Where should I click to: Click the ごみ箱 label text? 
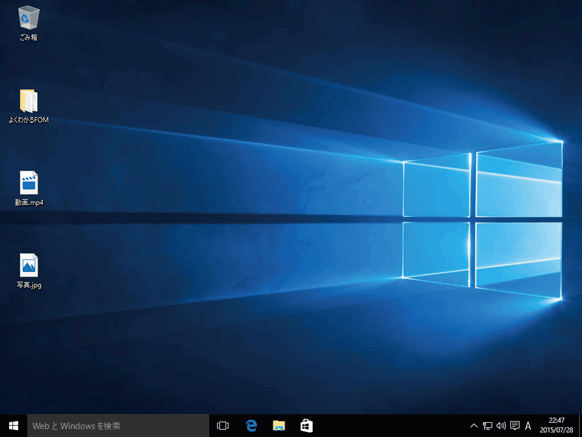click(x=29, y=37)
